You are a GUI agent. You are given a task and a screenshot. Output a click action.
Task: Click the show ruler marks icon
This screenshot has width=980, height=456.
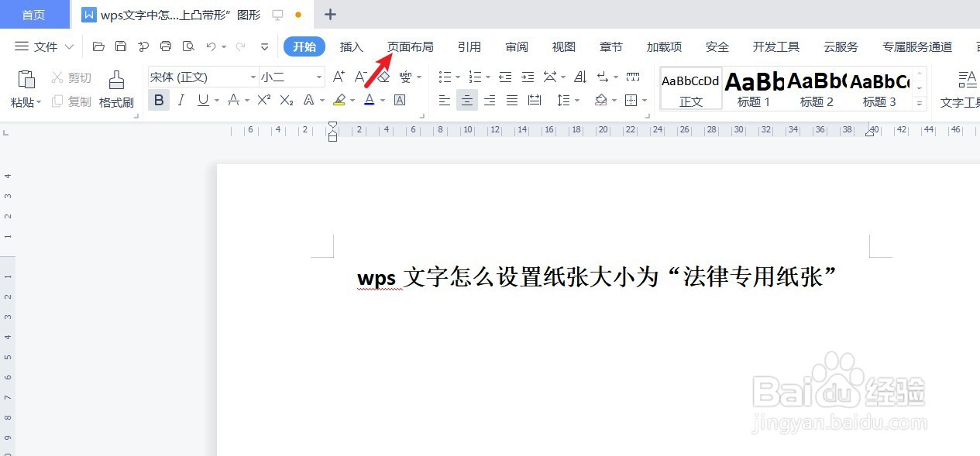point(633,77)
